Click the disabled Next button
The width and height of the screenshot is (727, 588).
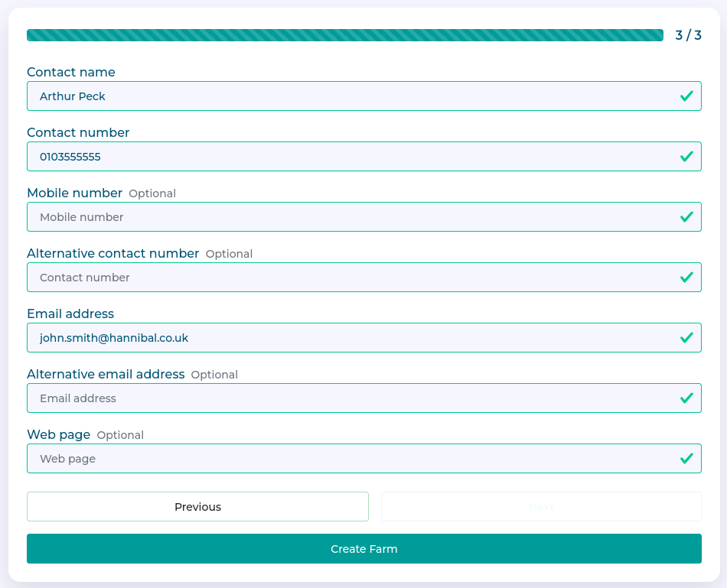[x=541, y=507]
